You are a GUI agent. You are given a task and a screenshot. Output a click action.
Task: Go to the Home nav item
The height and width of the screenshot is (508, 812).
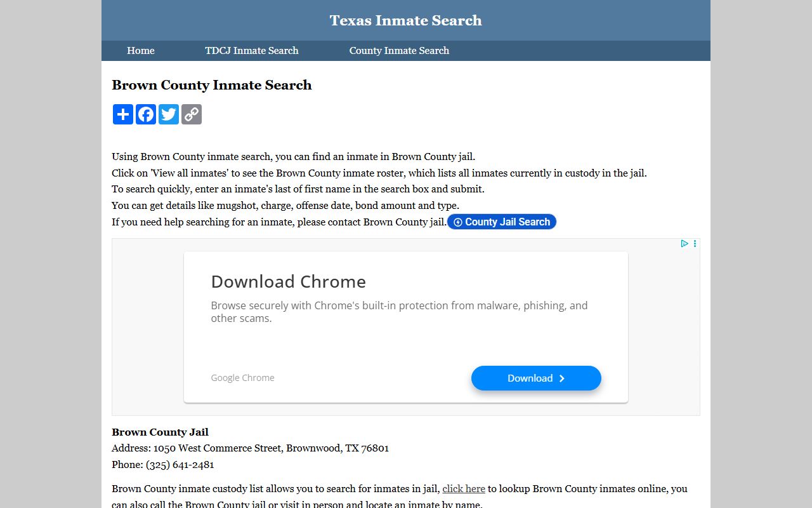(141, 51)
